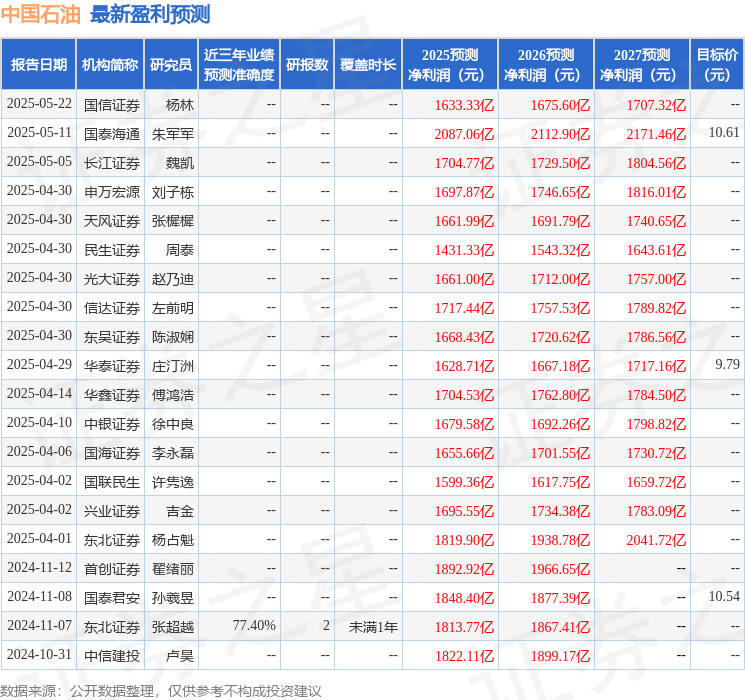This screenshot has width=745, height=700.
Task: Click analyst name 庄汀洲
Action: point(173,366)
